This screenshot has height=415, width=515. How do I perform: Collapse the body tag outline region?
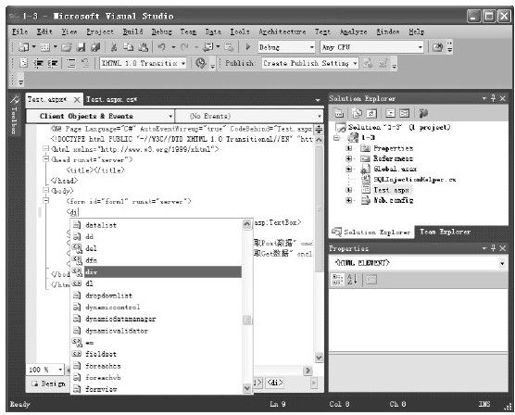(x=46, y=190)
